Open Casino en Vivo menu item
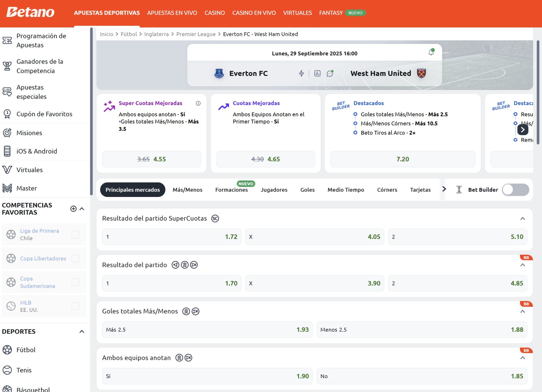This screenshot has height=392, width=542. click(254, 13)
